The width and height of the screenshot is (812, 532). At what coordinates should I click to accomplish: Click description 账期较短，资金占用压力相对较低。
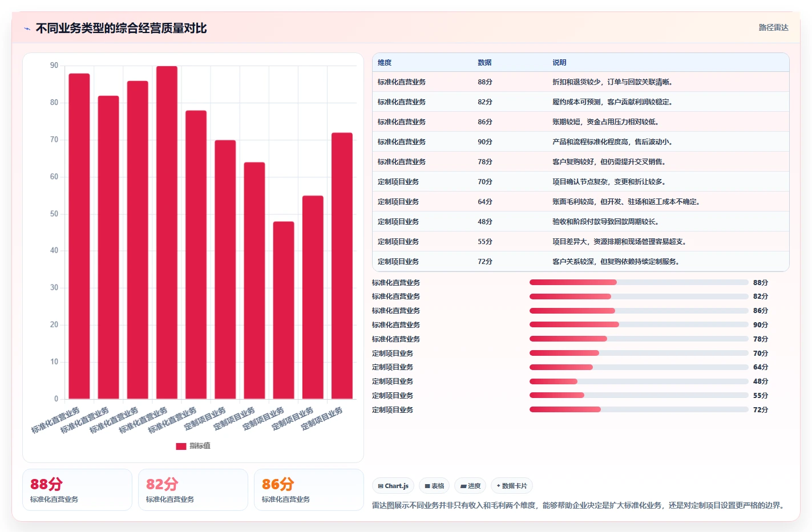(x=607, y=122)
